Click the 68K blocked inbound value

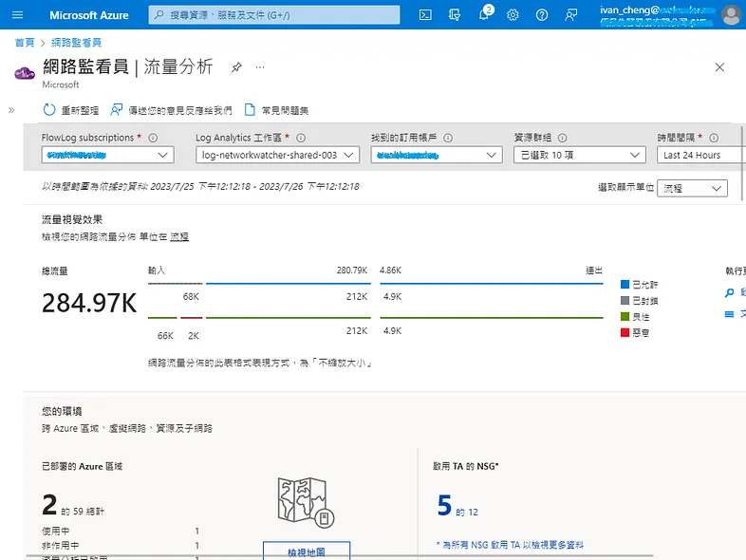(191, 297)
